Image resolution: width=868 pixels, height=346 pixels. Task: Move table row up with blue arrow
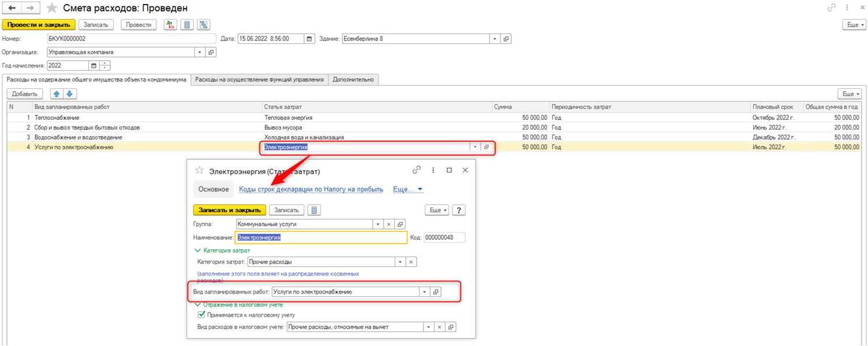click(x=57, y=94)
